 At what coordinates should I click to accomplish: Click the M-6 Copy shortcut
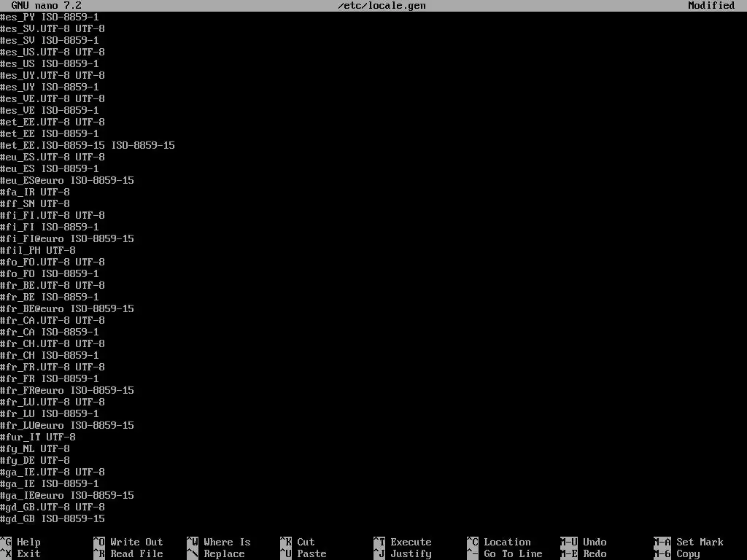[x=677, y=554]
